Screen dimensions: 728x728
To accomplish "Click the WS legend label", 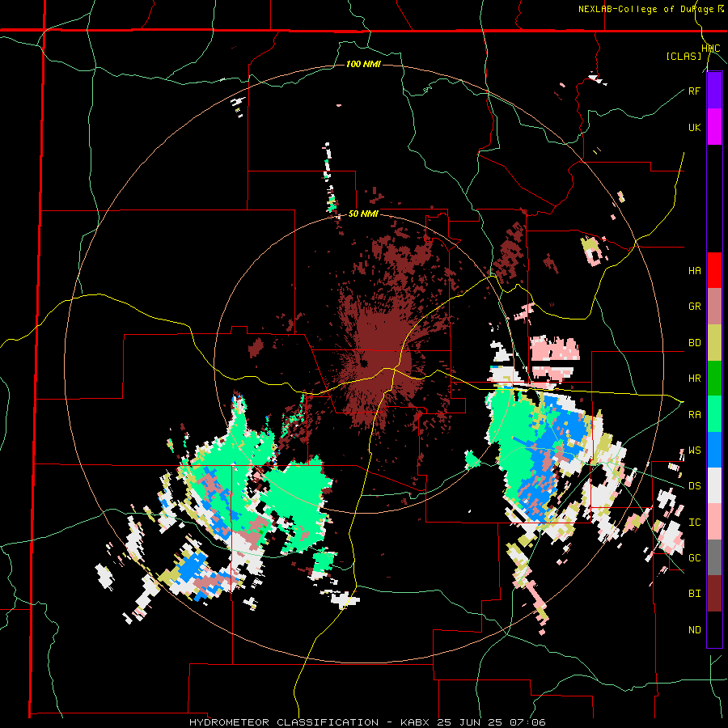I will click(694, 451).
